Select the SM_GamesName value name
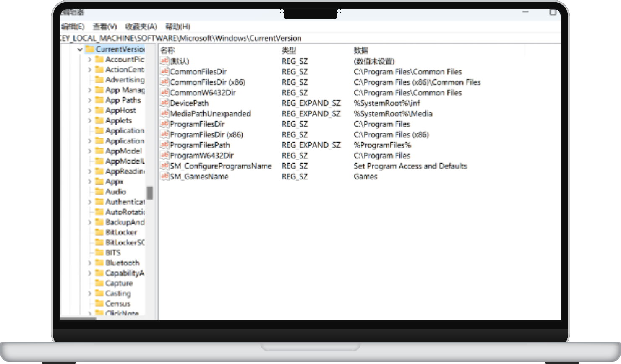 click(199, 177)
